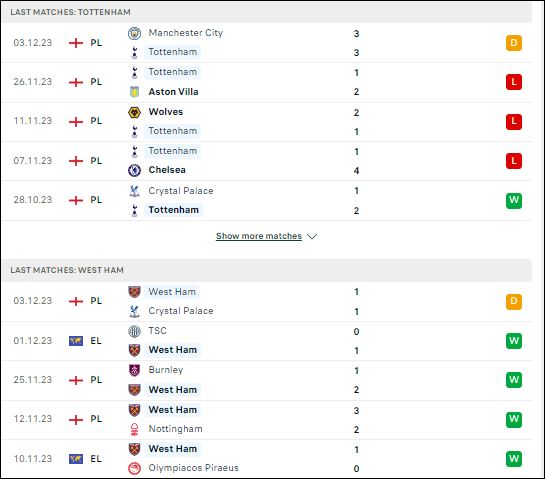Open the Show more matches link

tap(259, 236)
